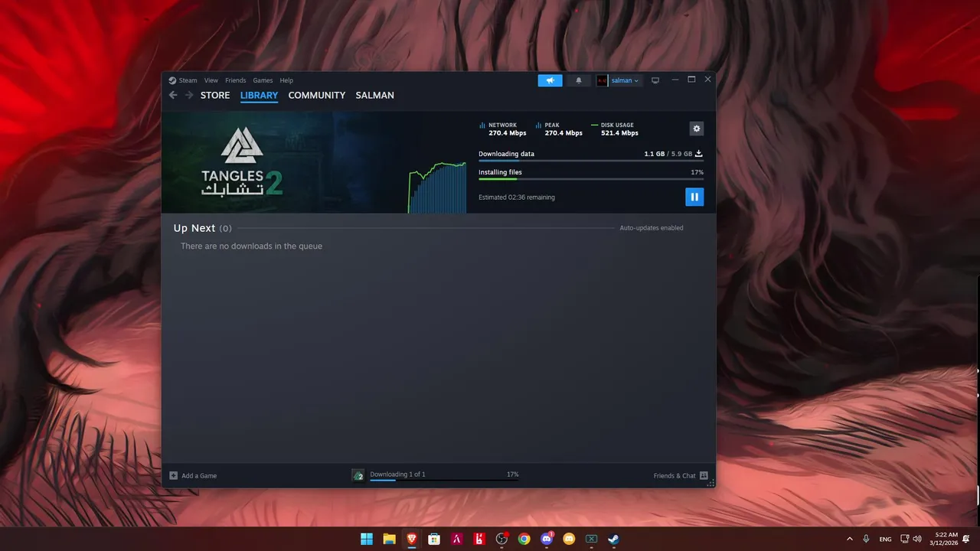
Task: Open the View menu
Action: point(211,80)
